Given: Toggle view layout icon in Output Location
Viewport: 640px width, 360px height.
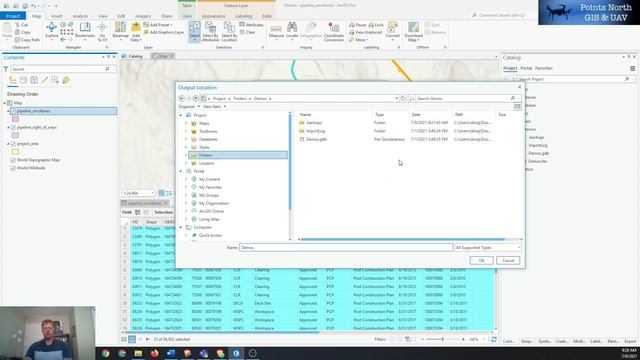Looking at the screenshot, I should (x=517, y=107).
